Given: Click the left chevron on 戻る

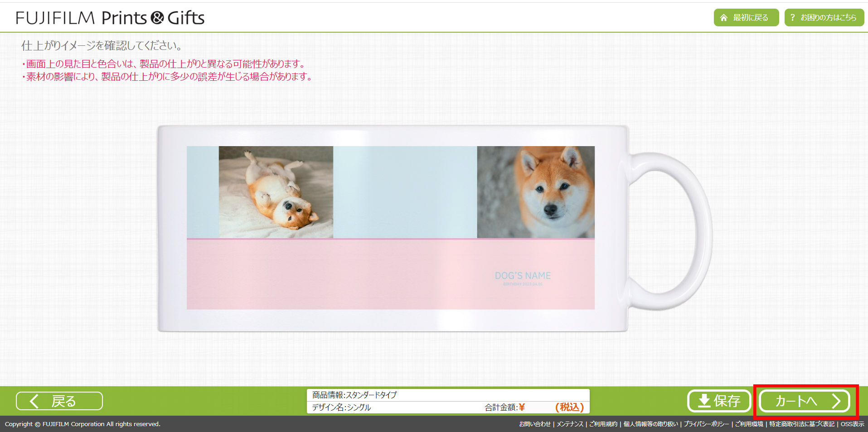Looking at the screenshot, I should 34,401.
